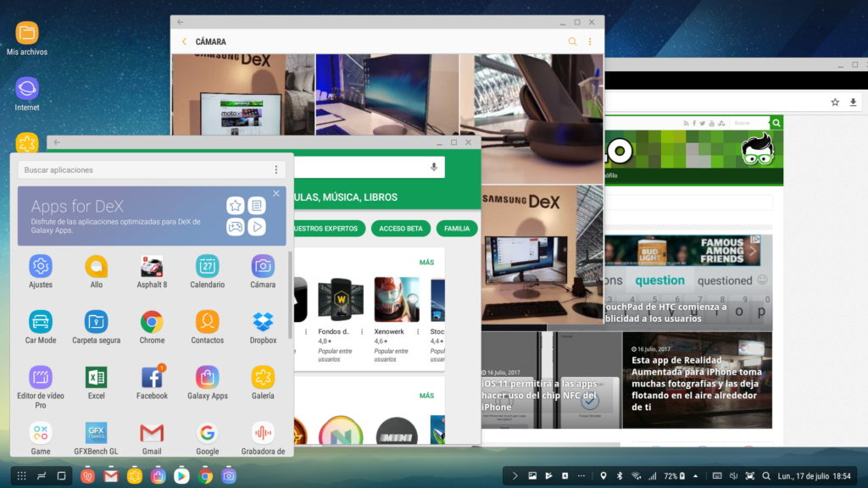Click the second MÁS link in Play Store
This screenshot has width=868, height=488.
(426, 396)
